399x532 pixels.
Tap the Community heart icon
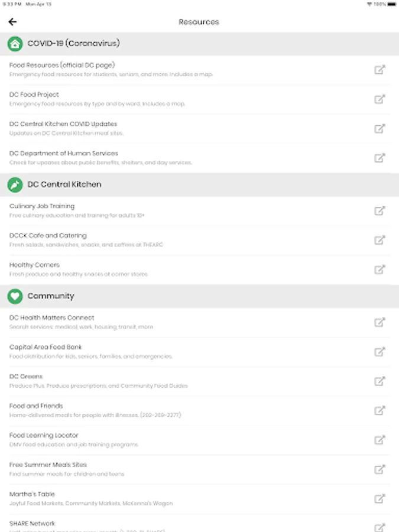coord(15,296)
